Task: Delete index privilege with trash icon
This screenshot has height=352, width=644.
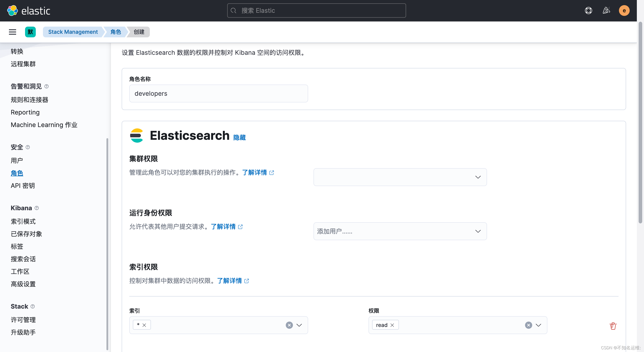Action: (x=613, y=326)
